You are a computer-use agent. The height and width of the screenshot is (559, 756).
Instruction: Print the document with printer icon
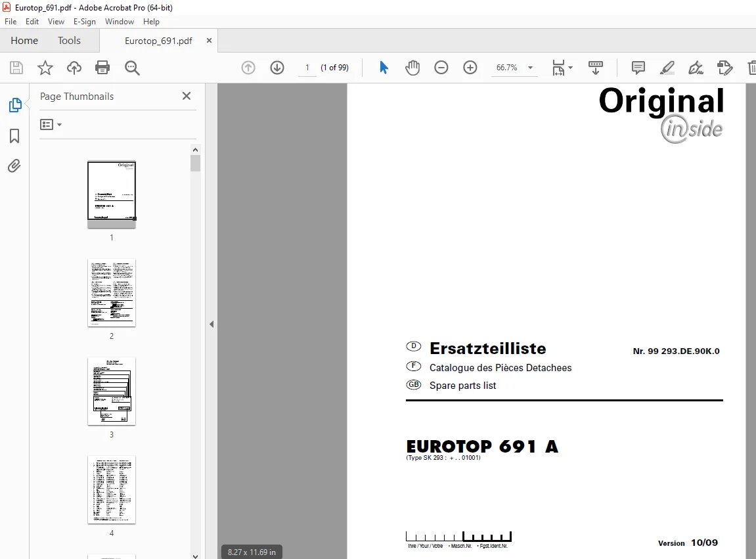point(102,68)
